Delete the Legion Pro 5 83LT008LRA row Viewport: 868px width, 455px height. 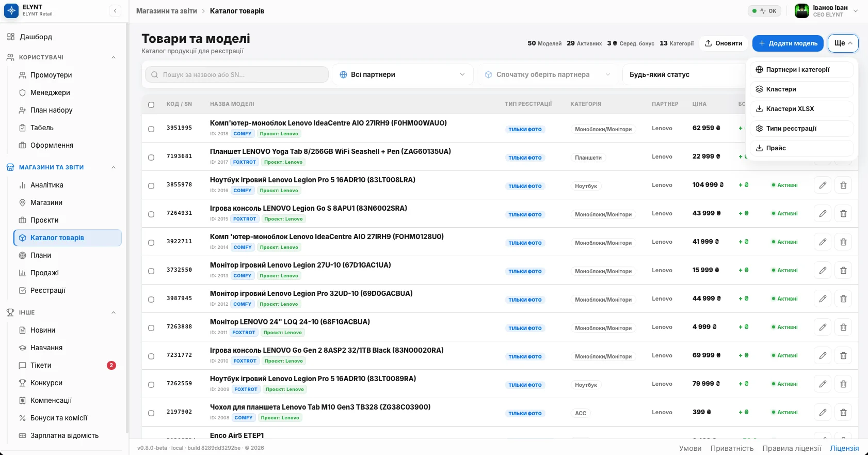click(843, 185)
